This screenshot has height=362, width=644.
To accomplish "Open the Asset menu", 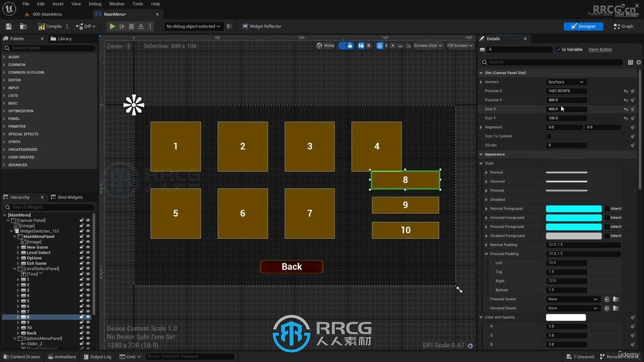I will 58,4.
